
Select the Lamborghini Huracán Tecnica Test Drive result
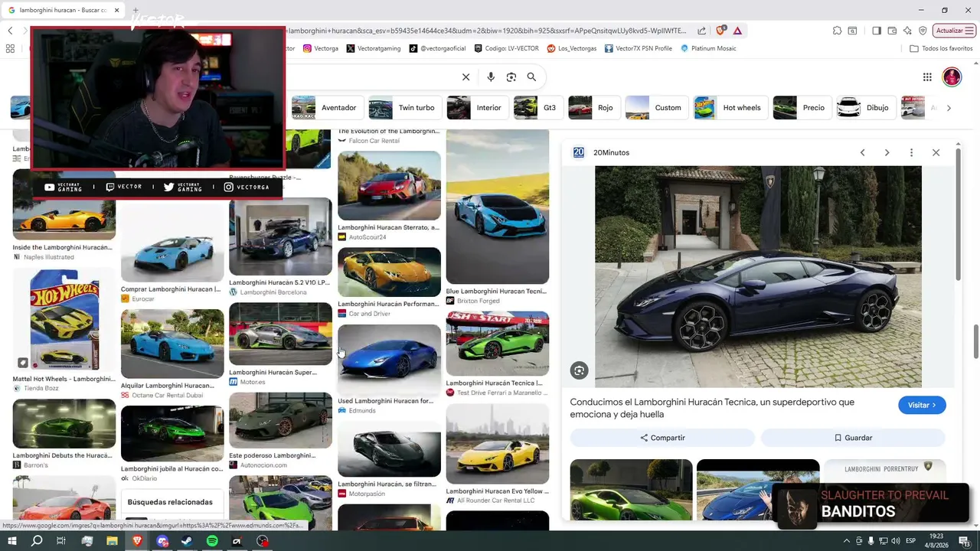pos(498,344)
